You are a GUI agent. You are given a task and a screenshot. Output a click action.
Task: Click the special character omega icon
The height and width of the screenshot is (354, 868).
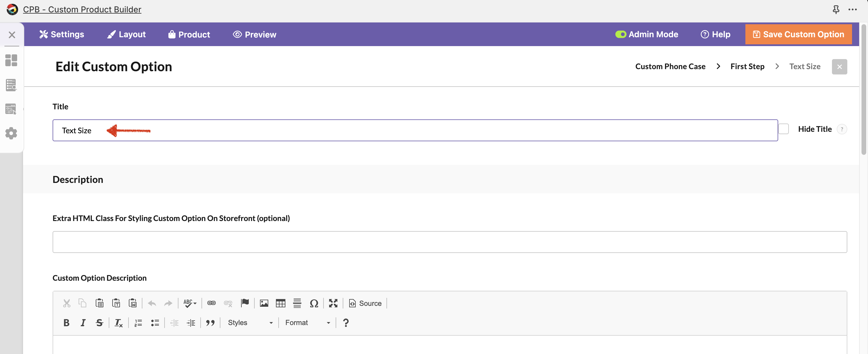pos(314,303)
